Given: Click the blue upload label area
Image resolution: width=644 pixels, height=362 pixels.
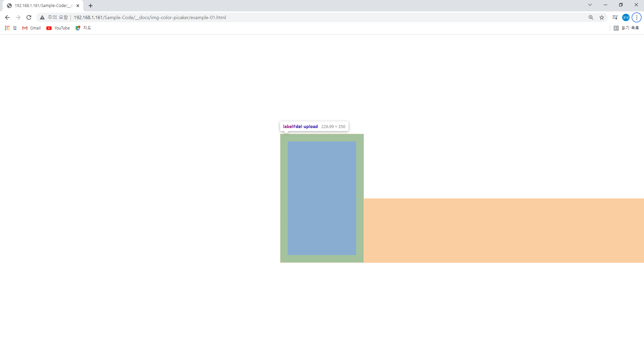Looking at the screenshot, I should point(322,198).
